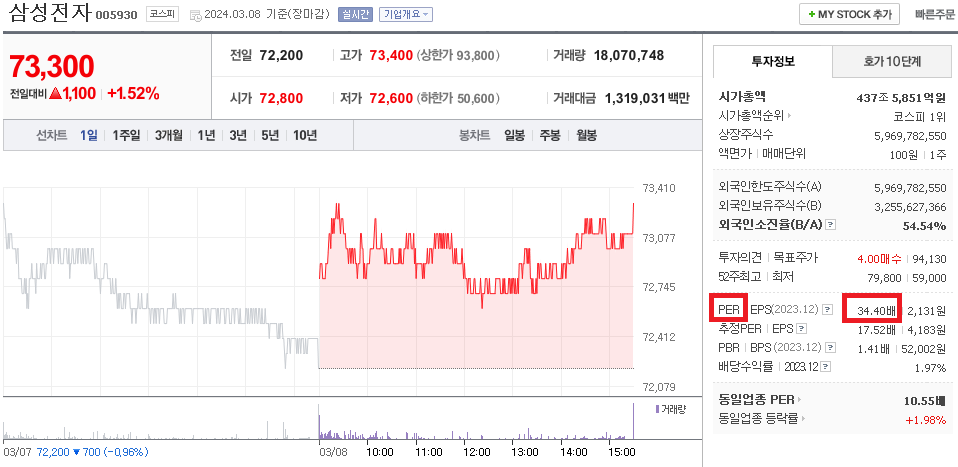Click the 상장주식수 label in the 투자정보 panel
Viewport: 958px width, 467px height.
(746, 134)
